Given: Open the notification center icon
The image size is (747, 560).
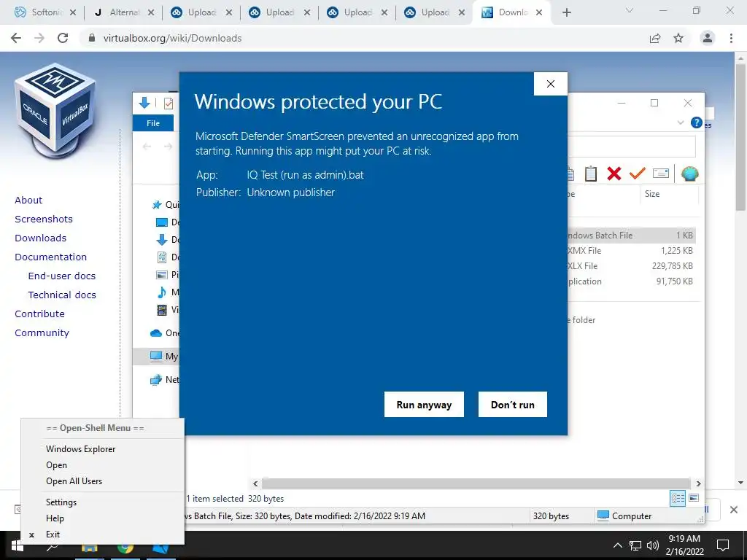Looking at the screenshot, I should 723,545.
